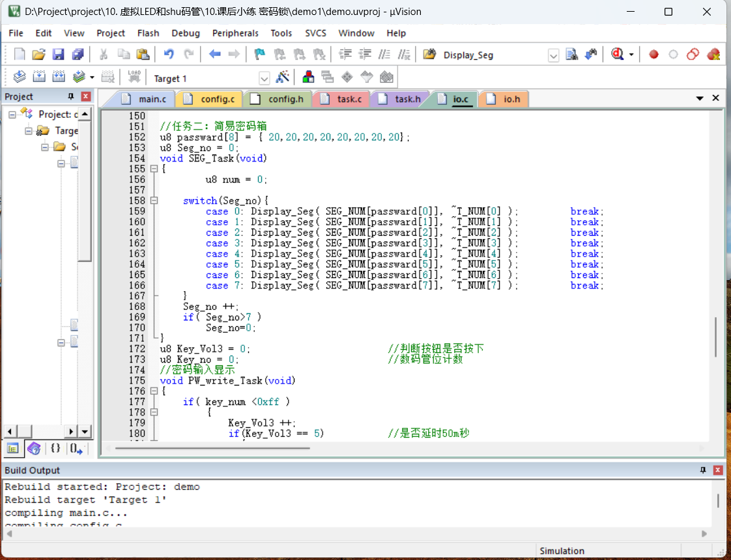Open the Target 1 dropdown
The image size is (731, 560).
[x=265, y=78]
